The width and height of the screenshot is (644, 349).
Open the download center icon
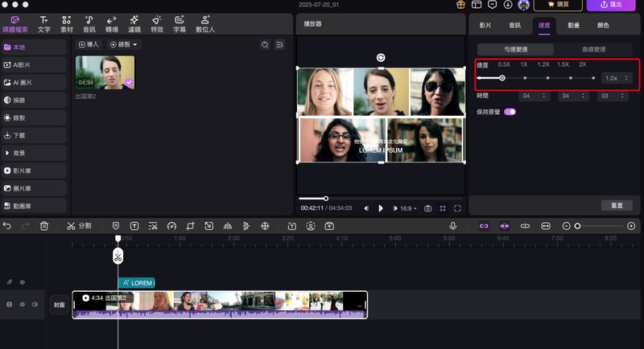pos(508,5)
